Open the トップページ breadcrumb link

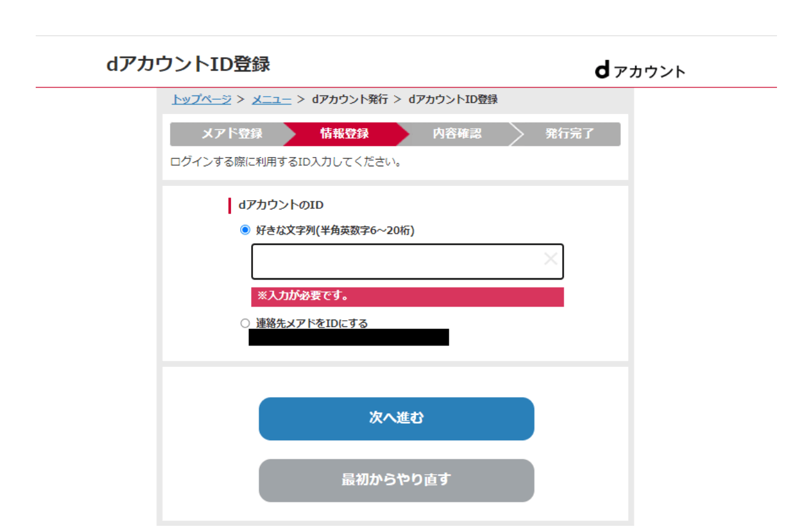pos(201,99)
